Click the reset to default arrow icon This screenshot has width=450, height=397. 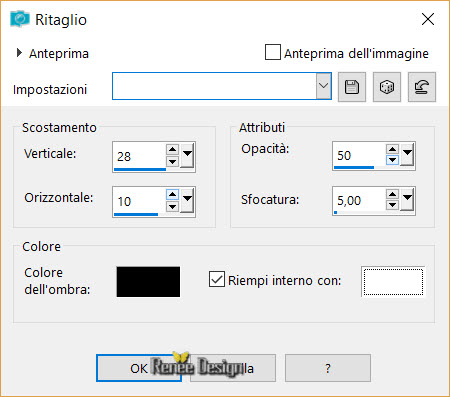tap(422, 87)
